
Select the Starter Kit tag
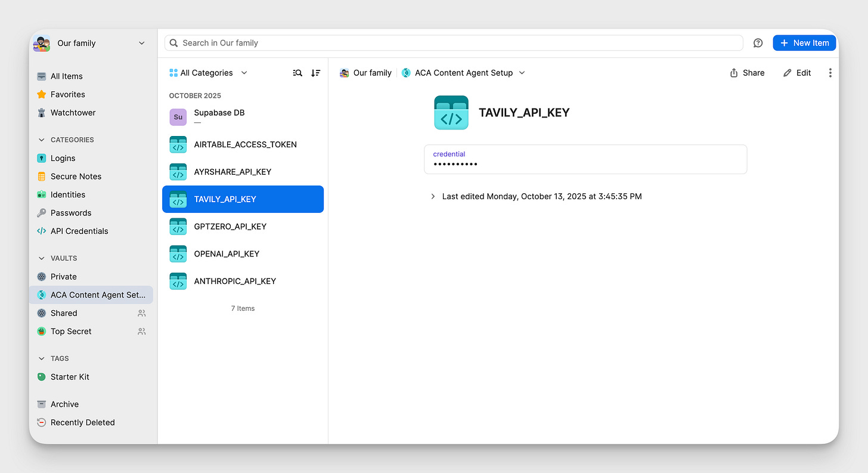click(x=91, y=377)
